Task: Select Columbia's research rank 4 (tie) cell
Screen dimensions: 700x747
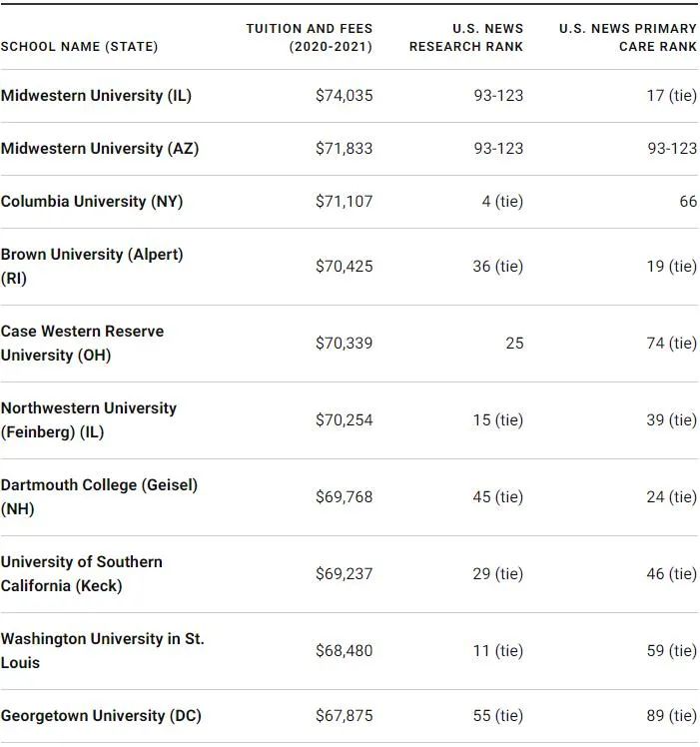Action: tap(502, 202)
